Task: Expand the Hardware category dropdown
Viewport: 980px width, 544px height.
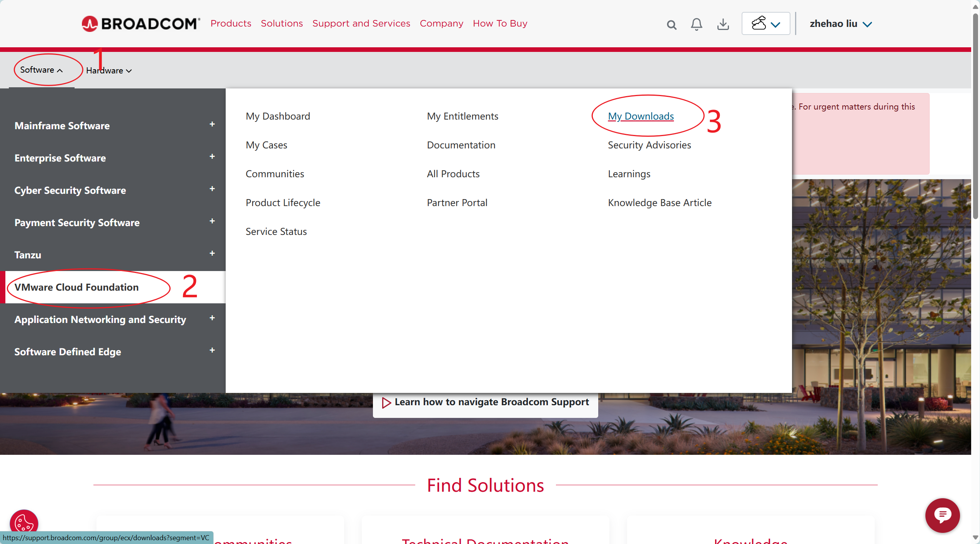Action: click(x=109, y=70)
